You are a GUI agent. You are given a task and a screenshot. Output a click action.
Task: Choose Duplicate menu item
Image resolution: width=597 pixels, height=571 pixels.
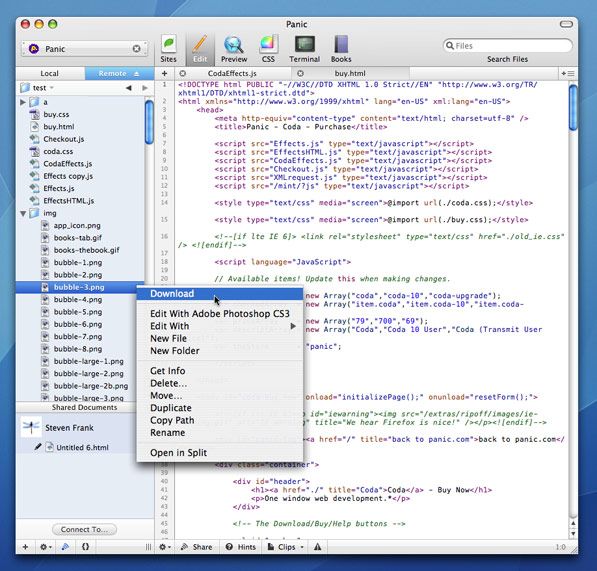(220, 408)
